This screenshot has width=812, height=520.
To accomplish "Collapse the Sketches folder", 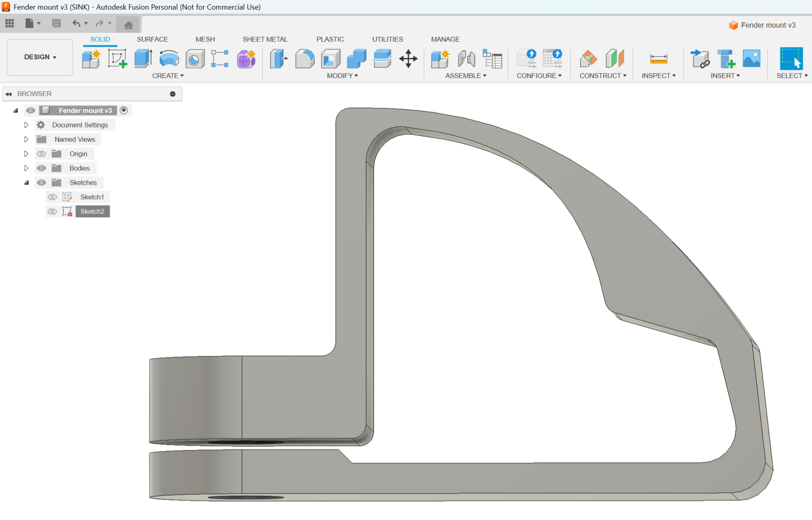I will 26,183.
